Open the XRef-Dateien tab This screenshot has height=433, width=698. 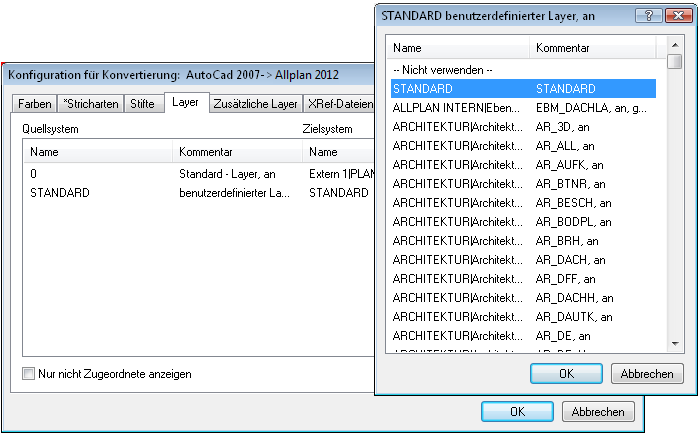click(x=340, y=104)
